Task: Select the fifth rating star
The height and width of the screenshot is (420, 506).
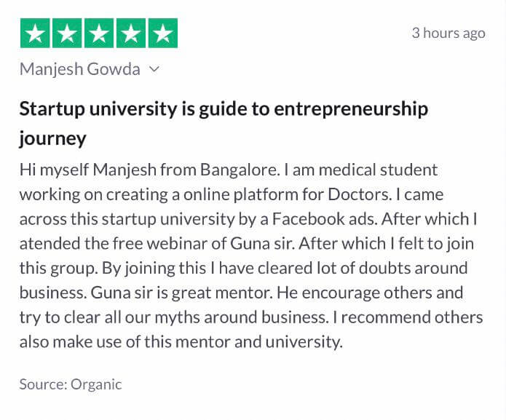Action: pyautogui.click(x=162, y=33)
